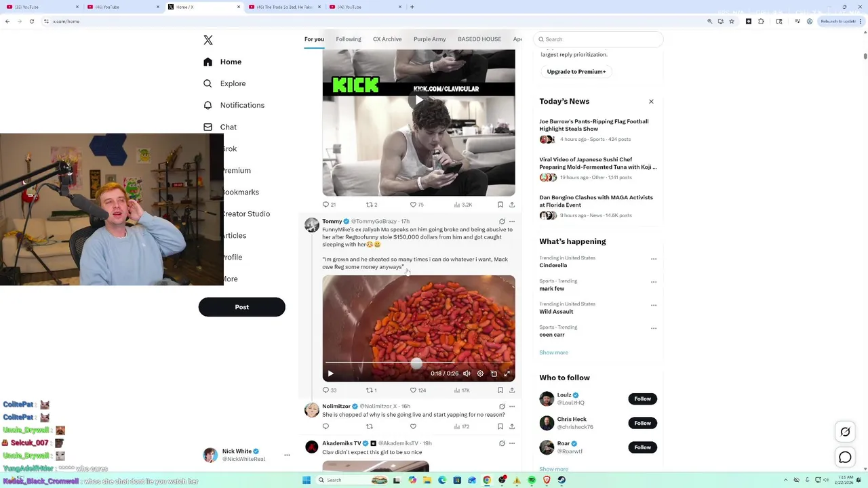Open more menu on Nolimitzor's post
This screenshot has width=868, height=488.
[x=512, y=407]
